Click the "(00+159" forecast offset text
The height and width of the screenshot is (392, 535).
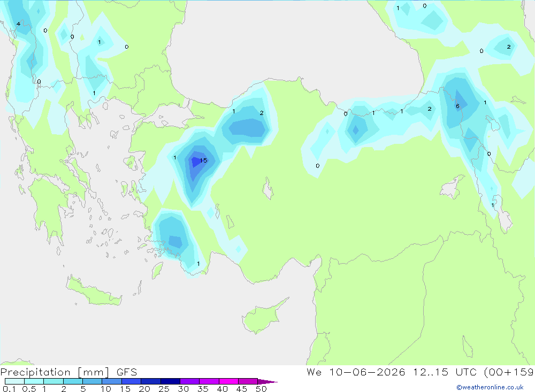[x=509, y=372]
